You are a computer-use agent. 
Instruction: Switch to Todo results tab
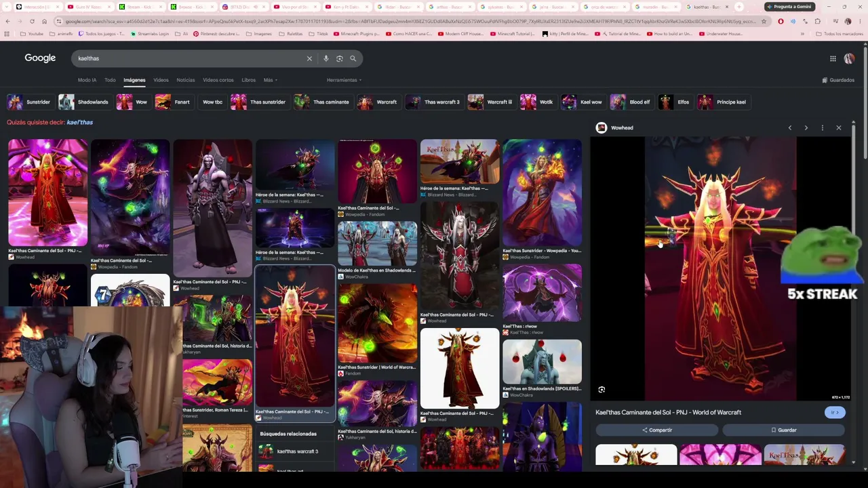click(110, 80)
